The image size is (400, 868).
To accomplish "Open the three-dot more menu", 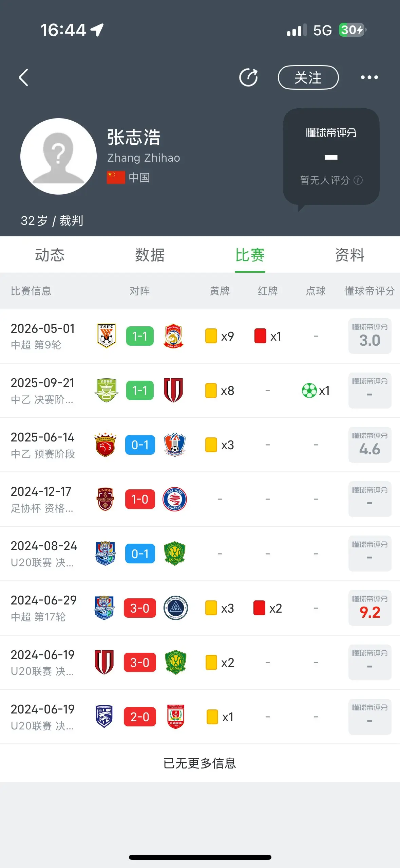I will 369,77.
